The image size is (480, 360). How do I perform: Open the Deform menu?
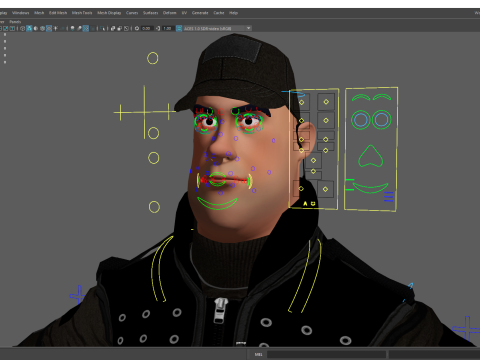[169, 13]
